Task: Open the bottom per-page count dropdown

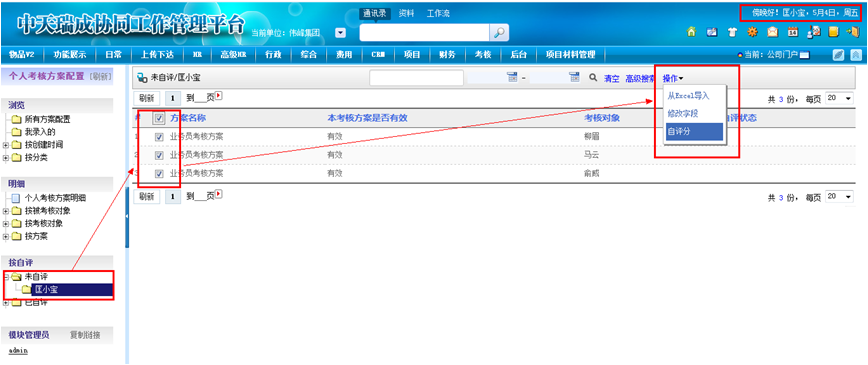Action: coord(839,197)
